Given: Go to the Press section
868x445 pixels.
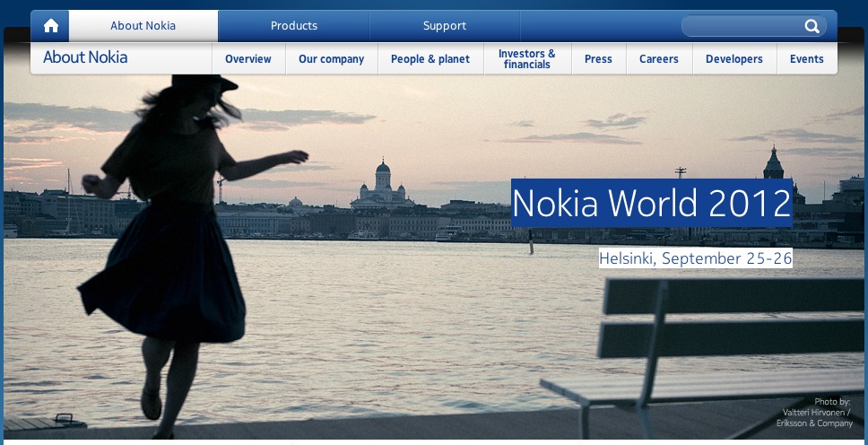Looking at the screenshot, I should (598, 58).
